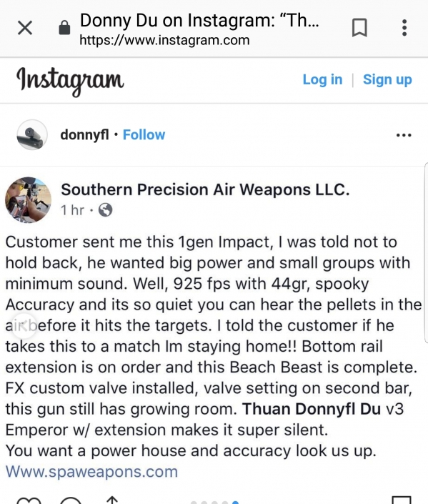Open the donnyfl username profile
The height and width of the screenshot is (504, 428).
(x=84, y=134)
